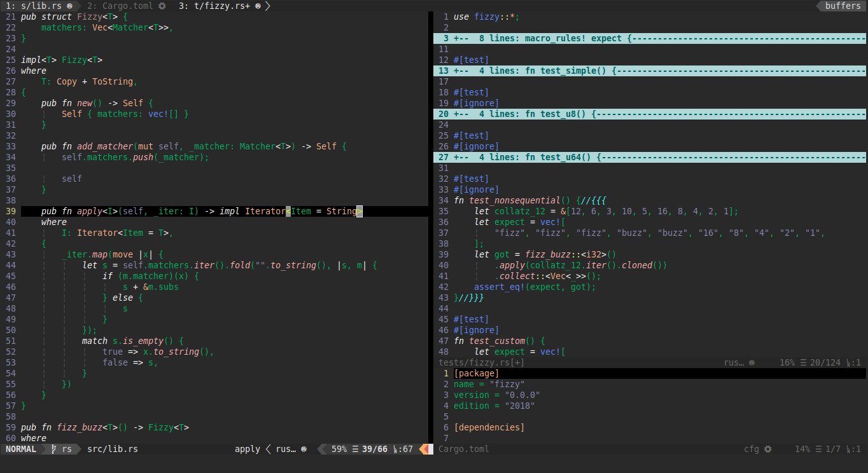Screen dimensions: 868x473
Task: Click the highlighted pub fn apply line
Action: click(225, 211)
